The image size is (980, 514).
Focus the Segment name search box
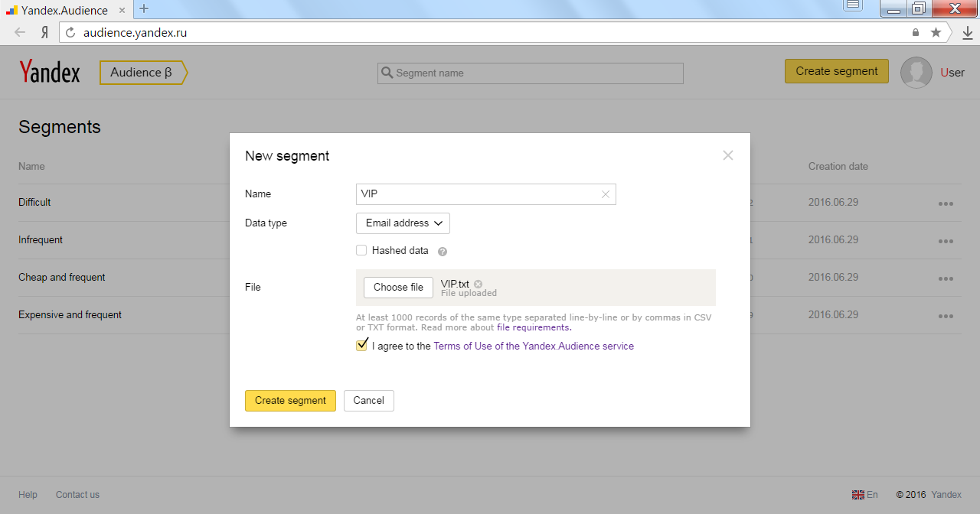click(531, 73)
